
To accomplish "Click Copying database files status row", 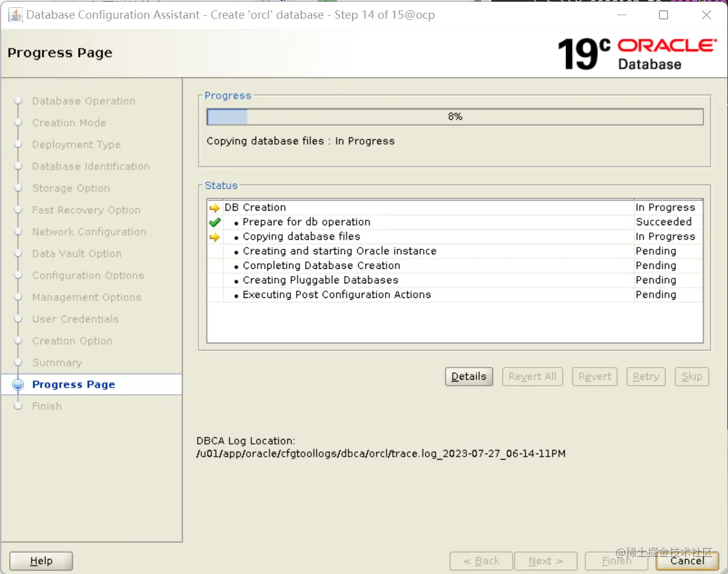I will pos(455,237).
